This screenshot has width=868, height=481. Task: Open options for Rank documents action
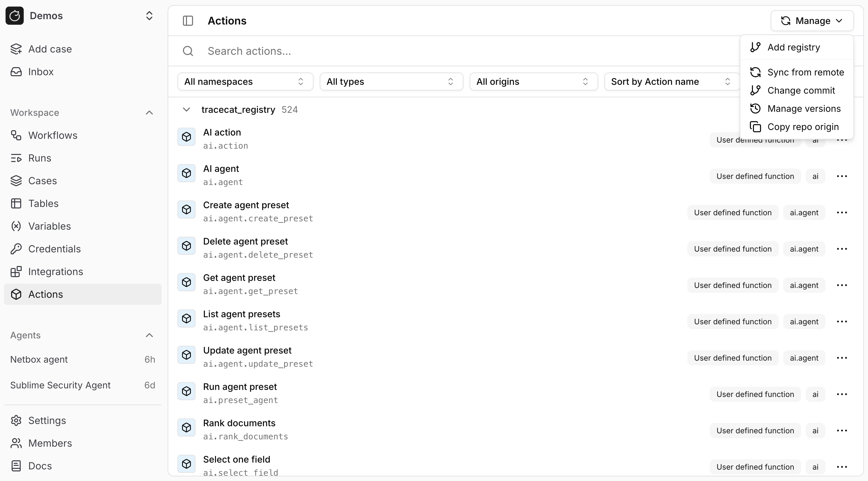(842, 430)
